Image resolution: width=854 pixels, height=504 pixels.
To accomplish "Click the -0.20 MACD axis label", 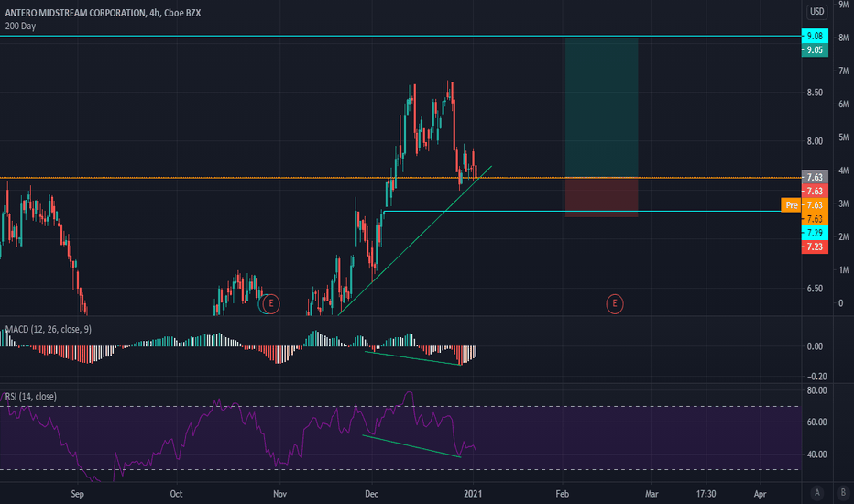I will 816,376.
